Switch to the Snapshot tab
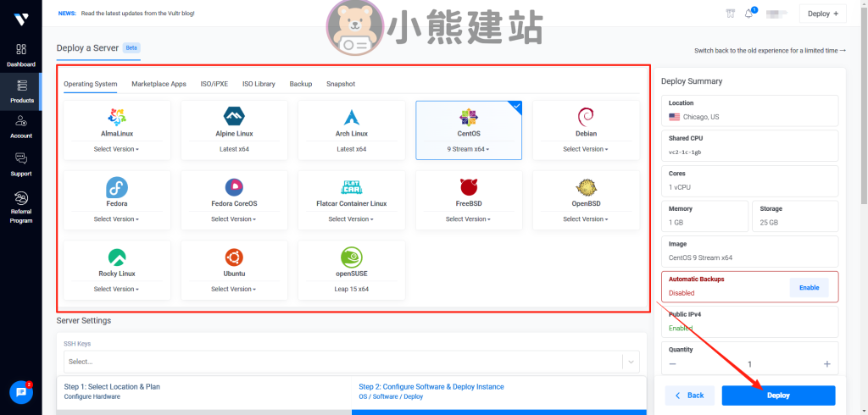The image size is (868, 415). [341, 85]
